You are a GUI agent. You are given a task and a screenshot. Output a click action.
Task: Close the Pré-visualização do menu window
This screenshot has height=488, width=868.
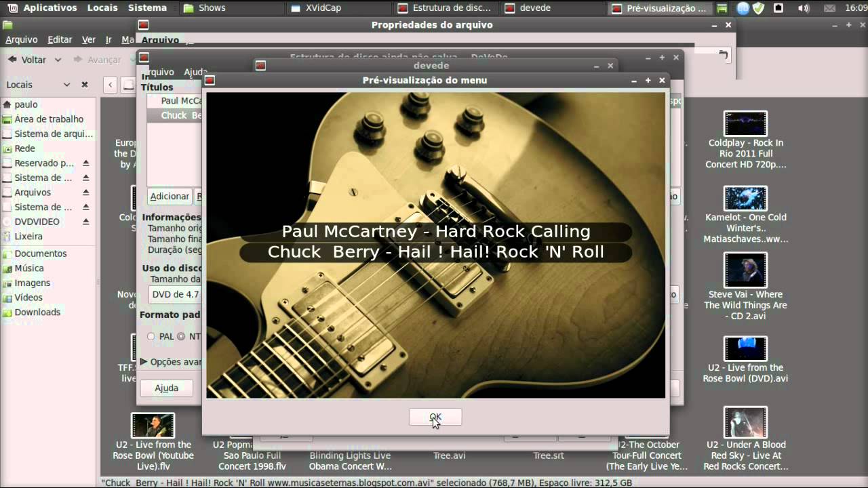pyautogui.click(x=663, y=80)
